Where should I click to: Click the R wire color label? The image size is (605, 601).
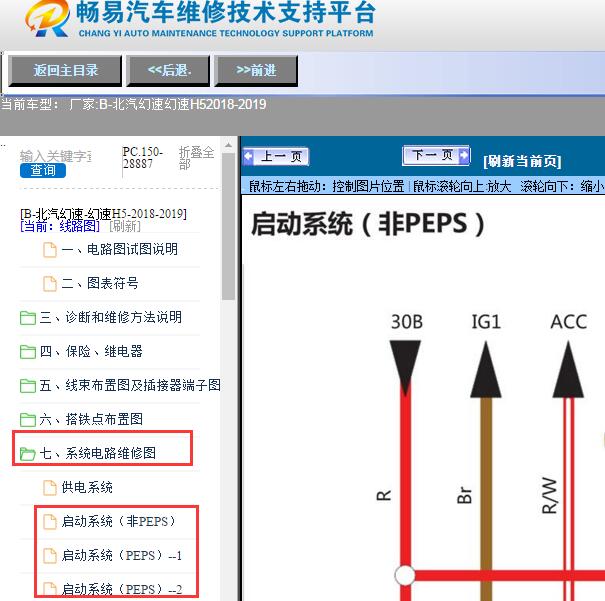384,496
